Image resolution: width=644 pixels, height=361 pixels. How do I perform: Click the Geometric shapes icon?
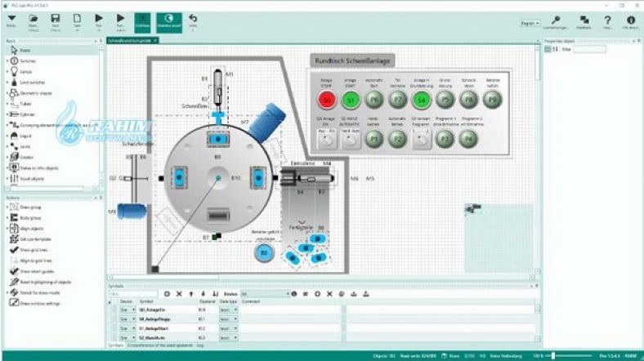pyautogui.click(x=14, y=93)
